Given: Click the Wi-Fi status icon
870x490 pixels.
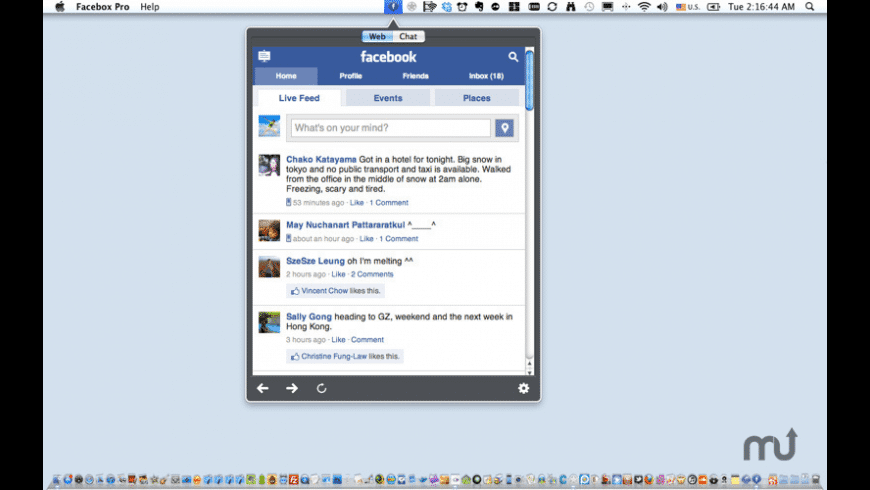Looking at the screenshot, I should pos(644,7).
